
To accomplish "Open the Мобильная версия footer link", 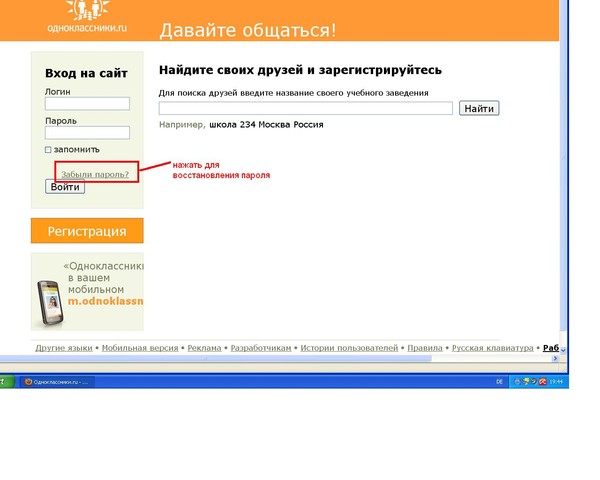I will coord(140,348).
